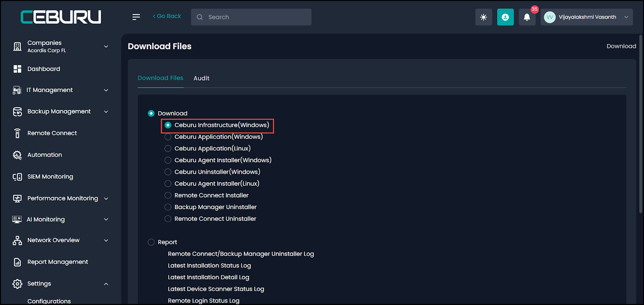Click the Performance Monitoring icon
Image resolution: width=644 pixels, height=305 pixels.
click(17, 198)
